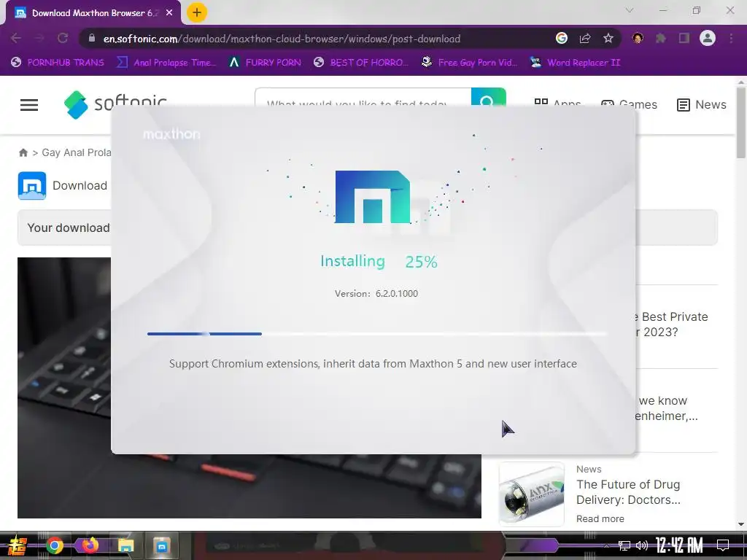Select the Maxthon installer taskbar item
This screenshot has width=747, height=560.
coord(161,545)
